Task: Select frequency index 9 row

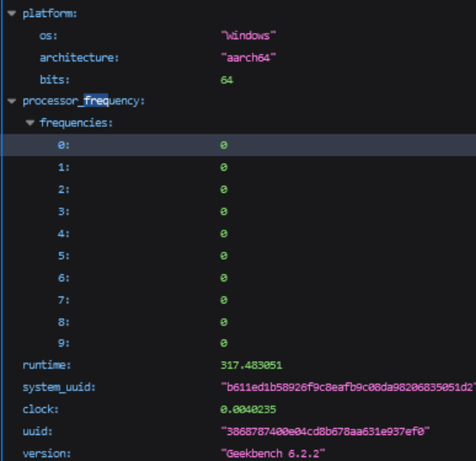Action: click(63, 343)
